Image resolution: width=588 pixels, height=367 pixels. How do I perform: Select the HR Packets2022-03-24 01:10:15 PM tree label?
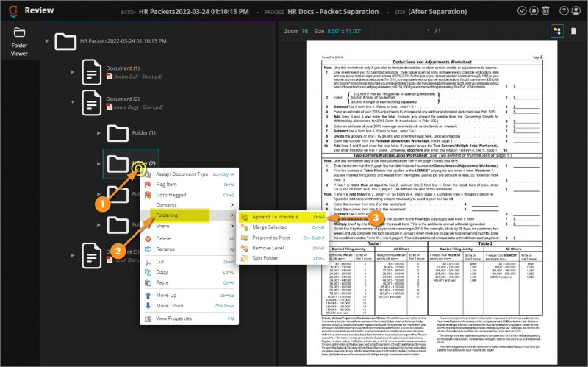[x=123, y=41]
